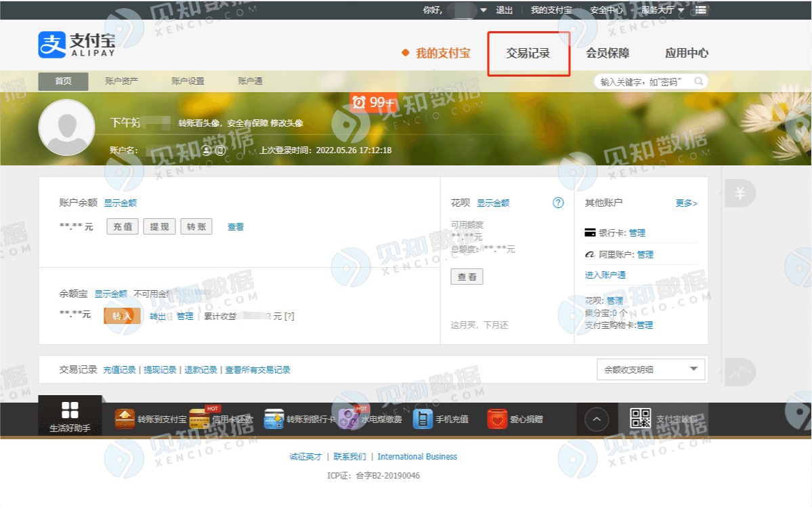Open the 爱心捐赠 donation icon
This screenshot has width=812, height=507.
(497, 419)
